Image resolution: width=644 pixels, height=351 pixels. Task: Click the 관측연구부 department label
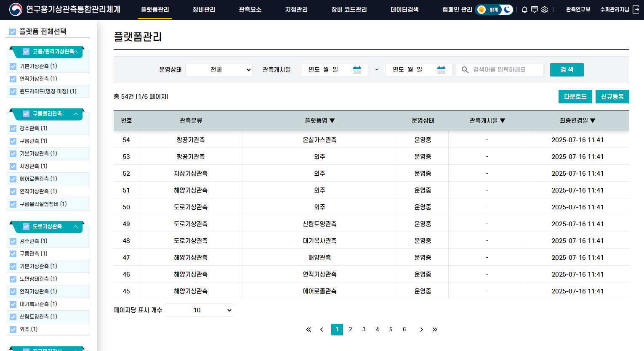(x=578, y=10)
